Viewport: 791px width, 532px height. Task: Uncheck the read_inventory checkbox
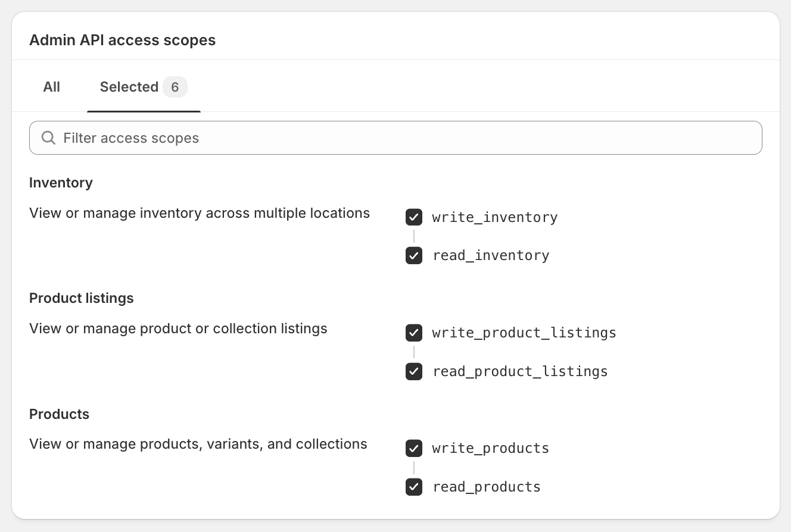tap(414, 255)
